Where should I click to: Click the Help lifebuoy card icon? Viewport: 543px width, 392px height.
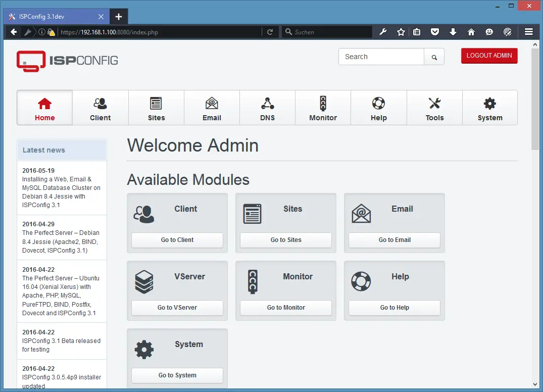click(361, 281)
